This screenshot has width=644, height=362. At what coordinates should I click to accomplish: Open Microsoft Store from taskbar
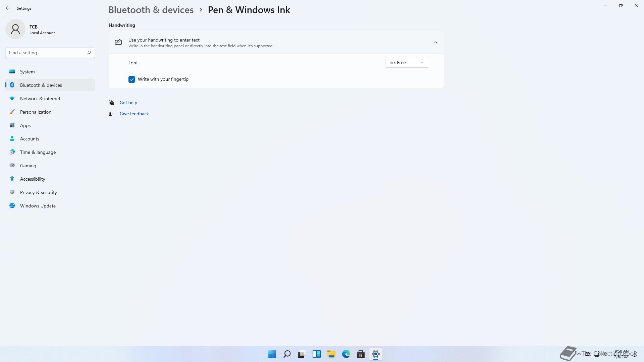tap(361, 354)
